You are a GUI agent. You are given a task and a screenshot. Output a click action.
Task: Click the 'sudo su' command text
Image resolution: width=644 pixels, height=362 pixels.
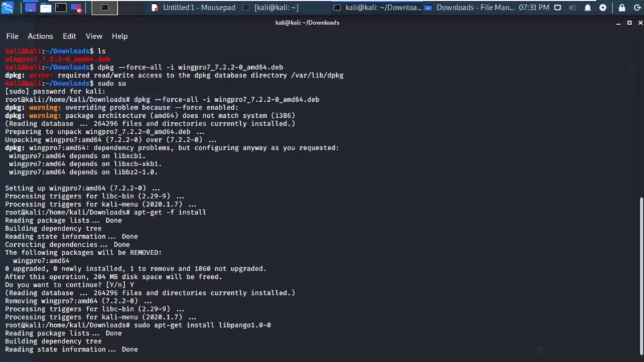[111, 83]
